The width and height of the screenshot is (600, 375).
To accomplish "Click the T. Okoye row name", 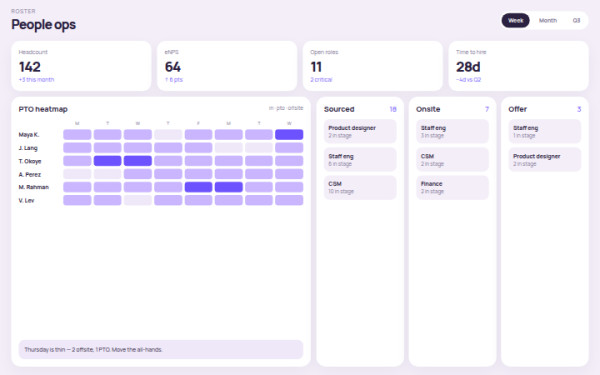I will [x=30, y=161].
